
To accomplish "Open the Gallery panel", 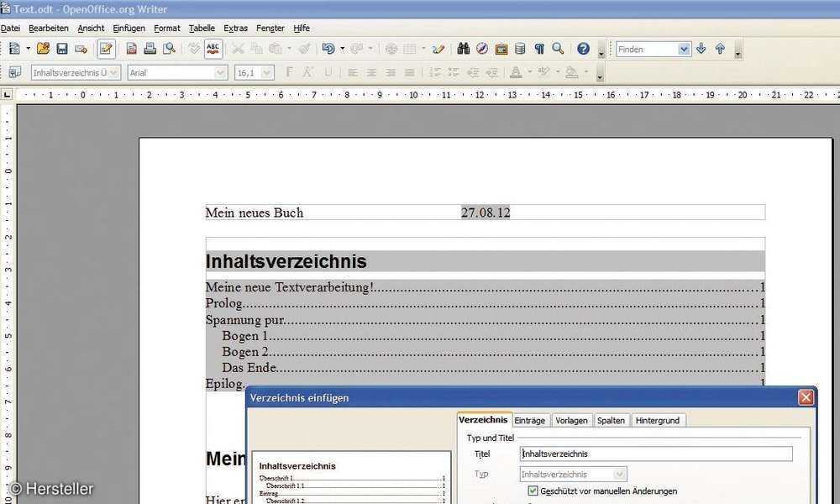I will pyautogui.click(x=501, y=49).
